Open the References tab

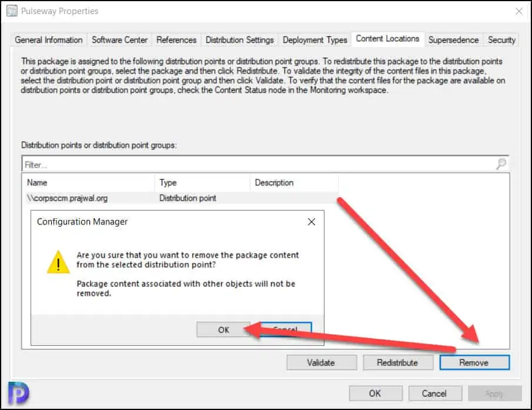tap(176, 40)
